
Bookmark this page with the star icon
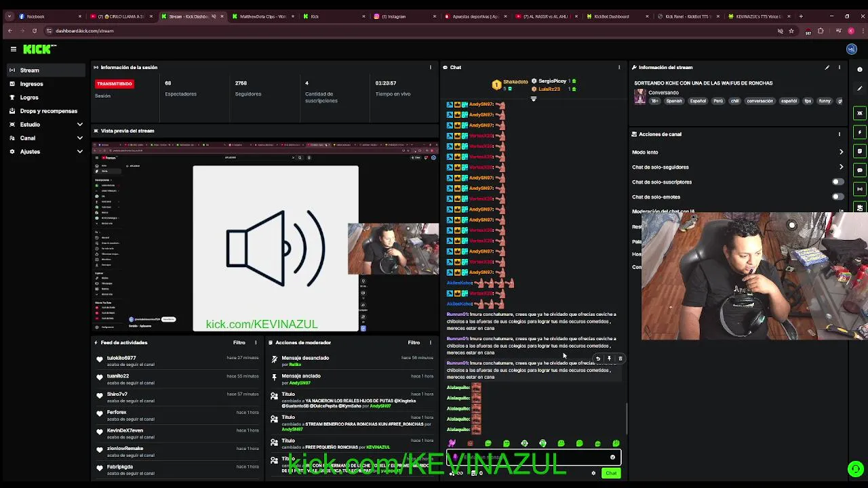point(791,30)
